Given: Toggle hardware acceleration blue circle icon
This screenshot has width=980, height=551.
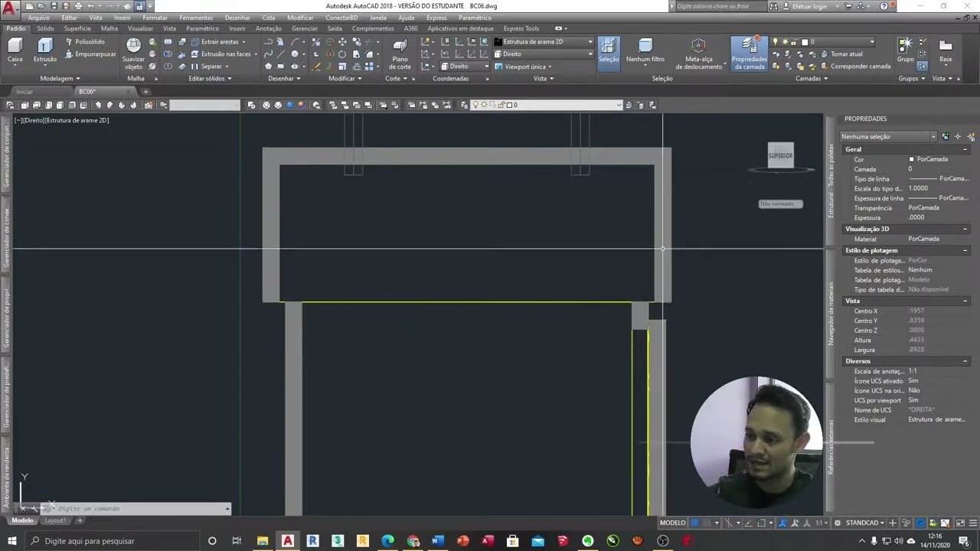Looking at the screenshot, I should (920, 523).
